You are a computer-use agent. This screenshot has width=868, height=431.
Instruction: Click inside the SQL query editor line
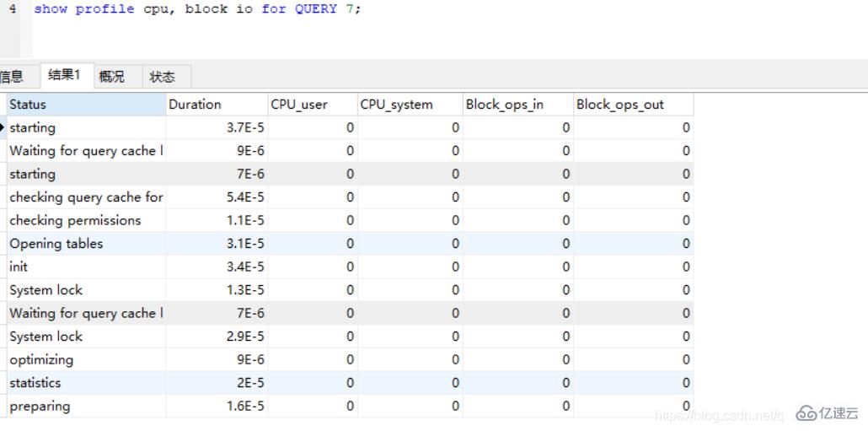(x=197, y=9)
